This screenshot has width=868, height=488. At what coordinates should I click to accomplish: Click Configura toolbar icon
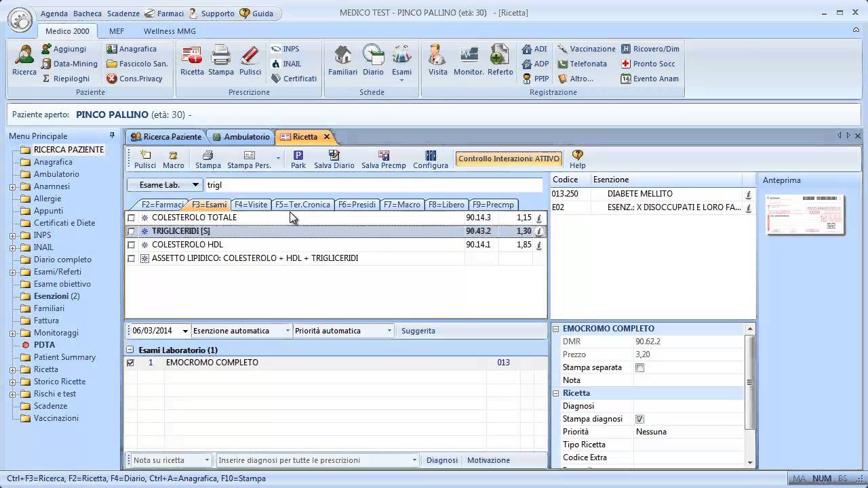pyautogui.click(x=431, y=160)
